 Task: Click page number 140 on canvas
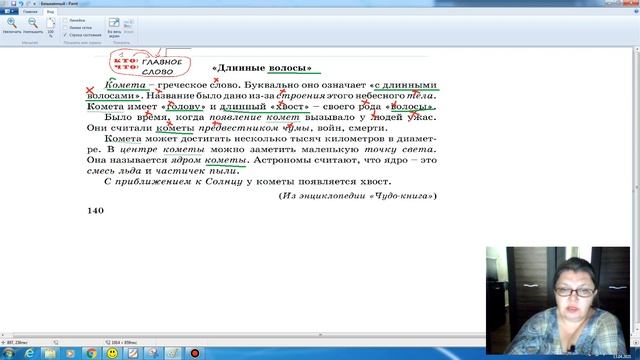coord(96,211)
